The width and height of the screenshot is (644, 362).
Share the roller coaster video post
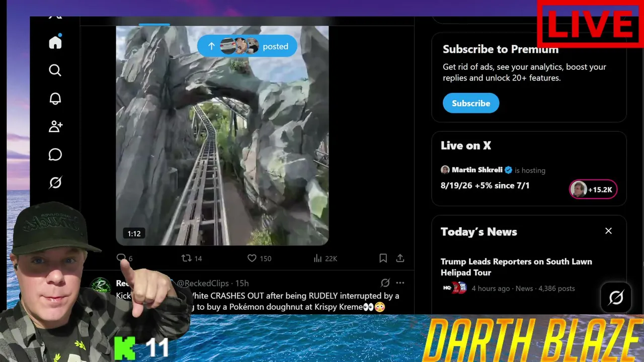pos(400,258)
